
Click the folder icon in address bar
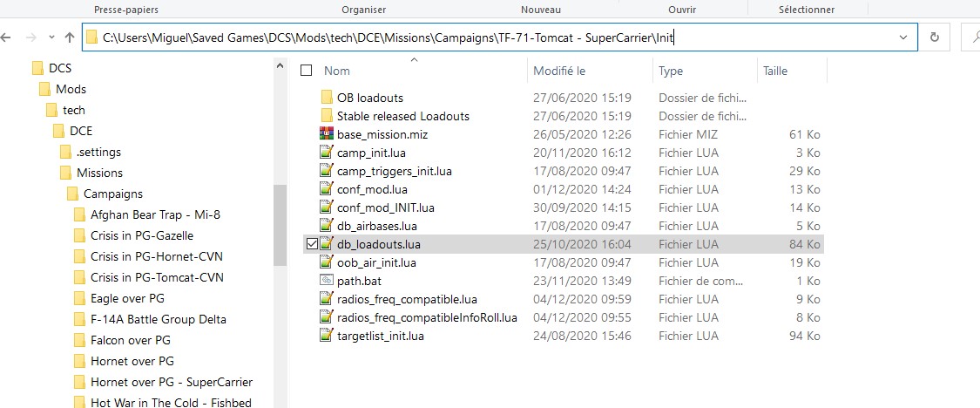click(91, 37)
